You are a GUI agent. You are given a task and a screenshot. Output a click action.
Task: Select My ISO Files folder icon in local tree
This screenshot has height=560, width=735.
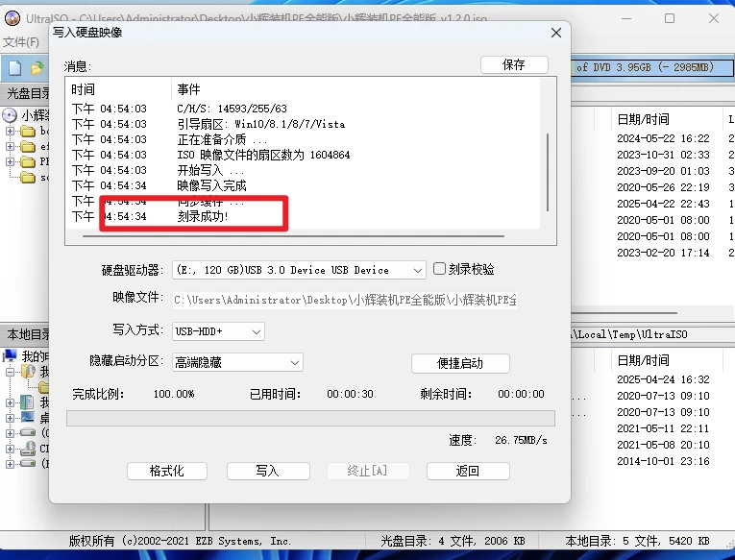point(28,371)
